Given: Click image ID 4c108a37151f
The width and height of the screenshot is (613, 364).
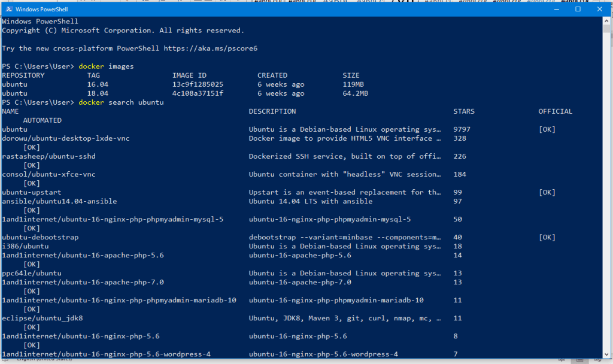Looking at the screenshot, I should pos(198,93).
